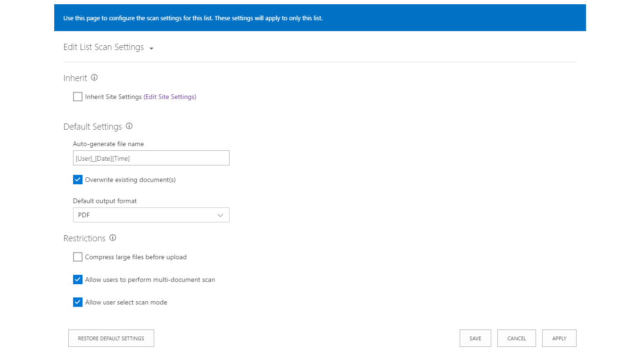Image resolution: width=644 pixels, height=362 pixels.
Task: Enable Inherit Site Settings checkbox
Action: tap(78, 97)
